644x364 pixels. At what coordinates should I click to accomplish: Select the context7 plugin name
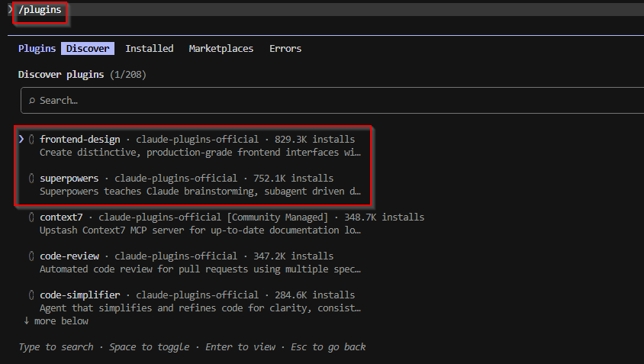[61, 217]
